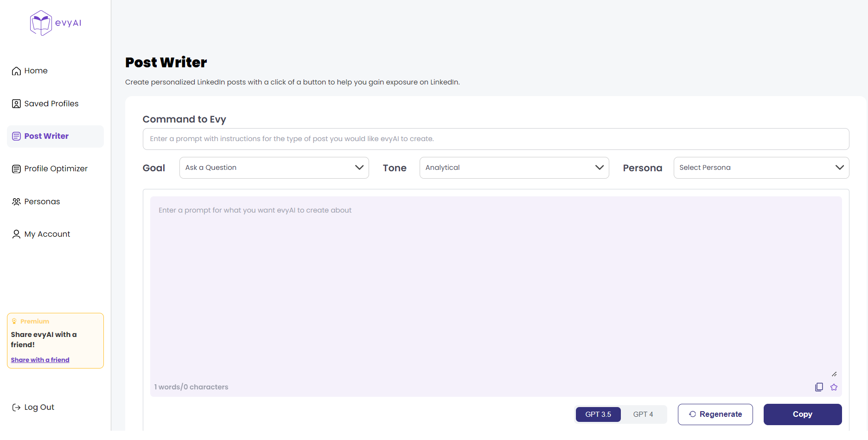Switch to the Post Writer section
868x440 pixels.
click(46, 136)
